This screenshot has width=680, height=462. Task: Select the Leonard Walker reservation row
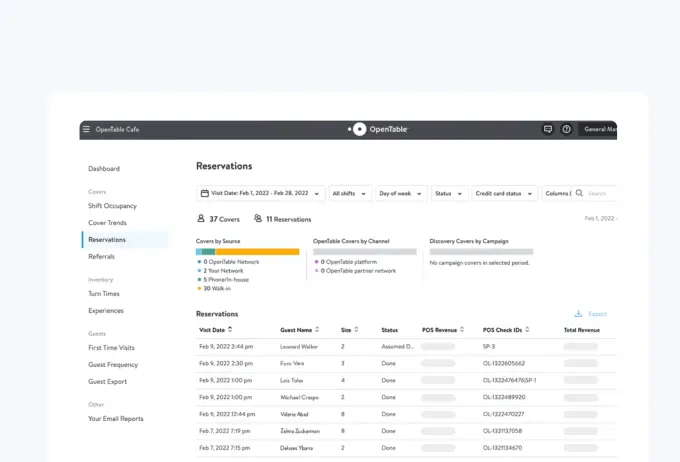click(406, 347)
